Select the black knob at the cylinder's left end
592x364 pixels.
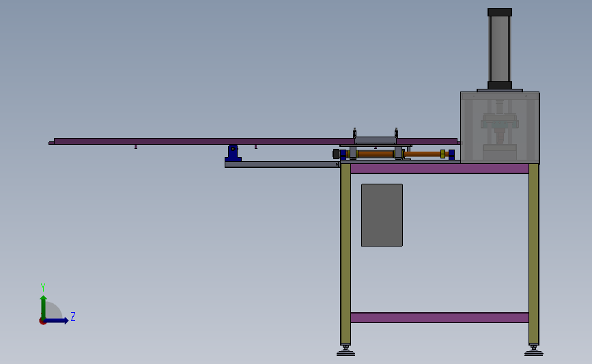click(x=336, y=154)
